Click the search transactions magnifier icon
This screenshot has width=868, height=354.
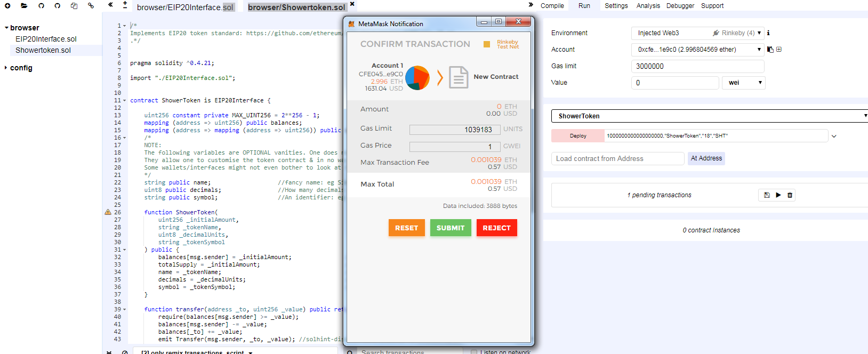(x=350, y=352)
